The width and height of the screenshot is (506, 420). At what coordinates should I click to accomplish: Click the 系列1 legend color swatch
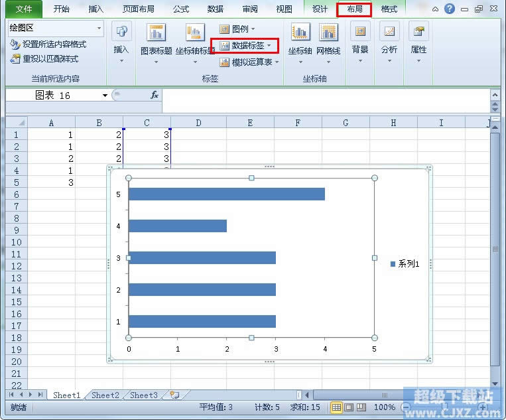pyautogui.click(x=393, y=263)
